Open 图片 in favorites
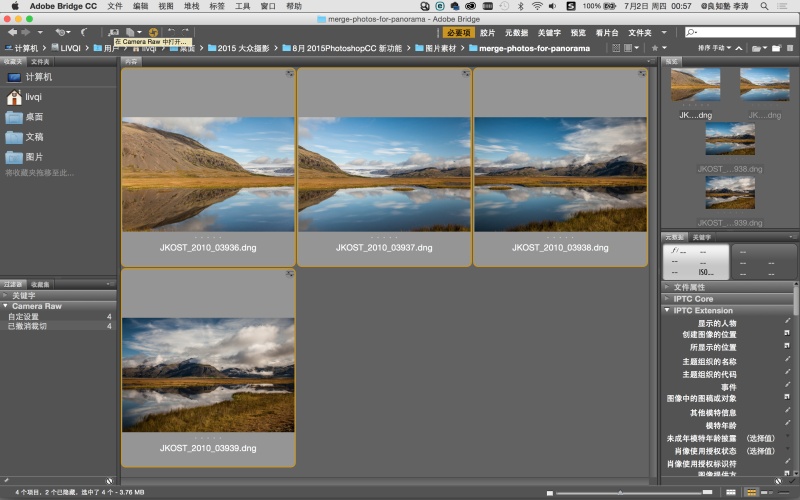Viewport: 800px width, 500px height. [24, 157]
